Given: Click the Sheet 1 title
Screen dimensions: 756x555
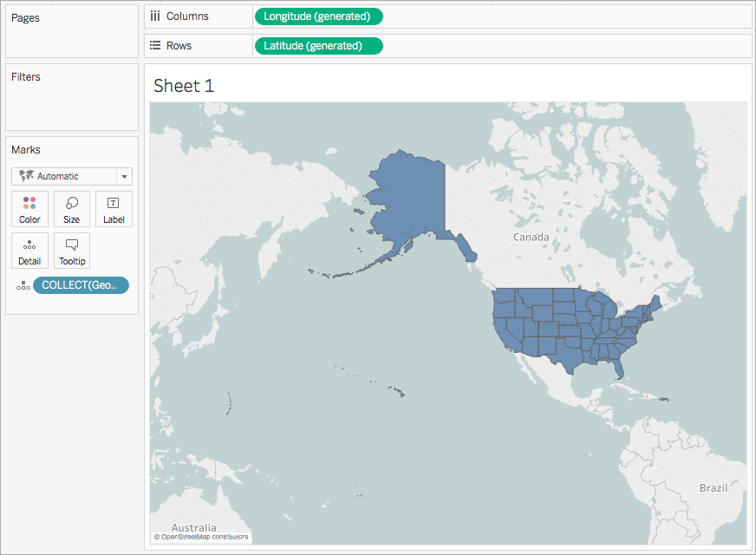Looking at the screenshot, I should click(x=184, y=86).
